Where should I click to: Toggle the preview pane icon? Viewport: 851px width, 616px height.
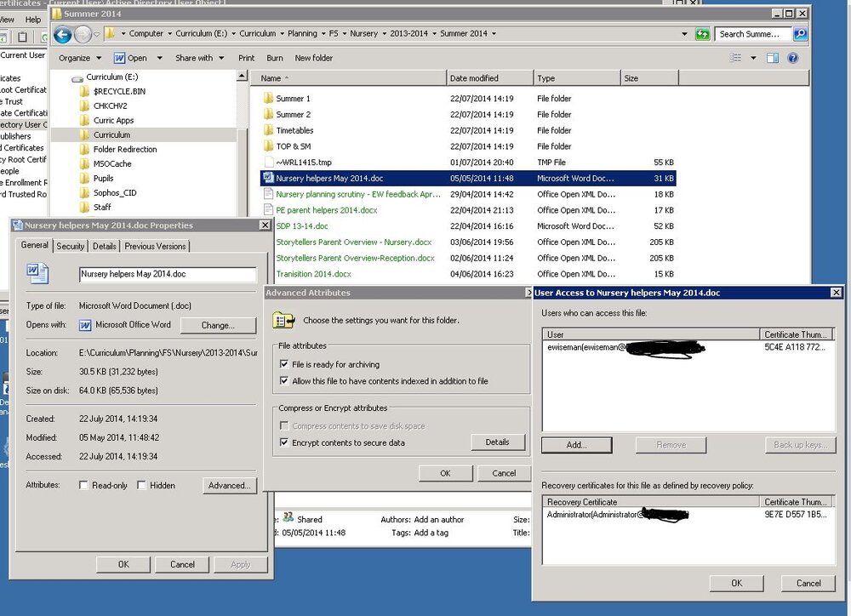(x=773, y=58)
